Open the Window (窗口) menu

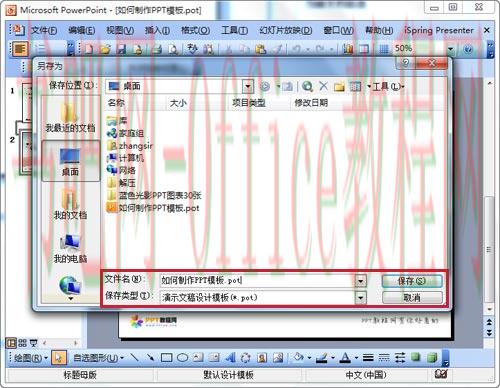coord(339,31)
